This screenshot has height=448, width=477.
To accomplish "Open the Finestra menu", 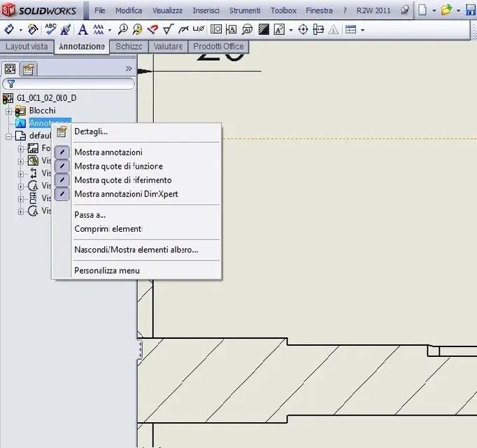I will (319, 10).
